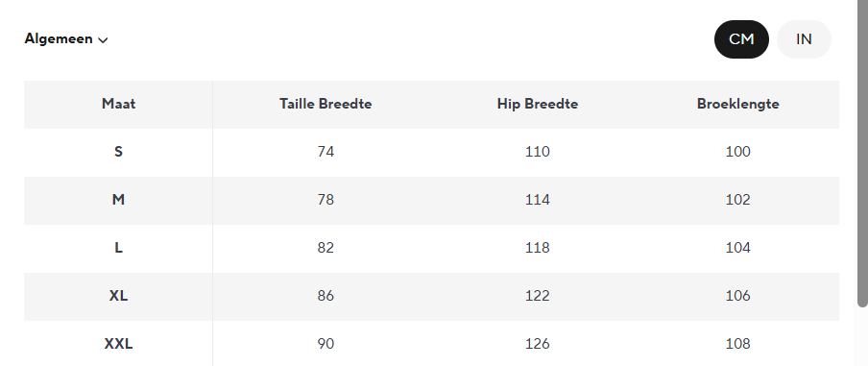Expand the Algemeen dropdown chevron

point(103,40)
